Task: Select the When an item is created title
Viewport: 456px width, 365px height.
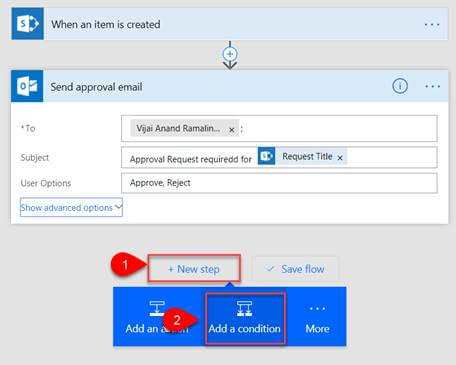Action: (x=106, y=24)
